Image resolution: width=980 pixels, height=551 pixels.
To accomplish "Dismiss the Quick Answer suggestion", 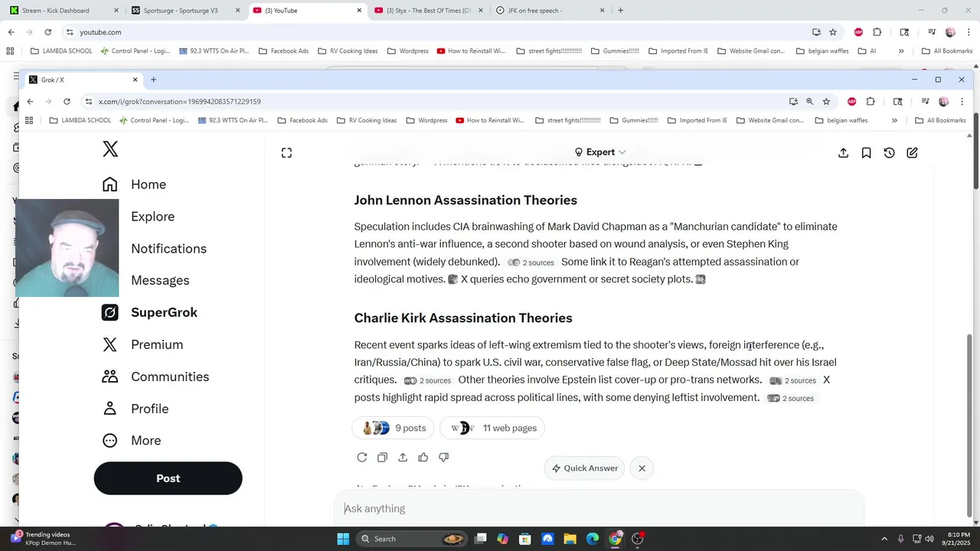I will [x=642, y=468].
